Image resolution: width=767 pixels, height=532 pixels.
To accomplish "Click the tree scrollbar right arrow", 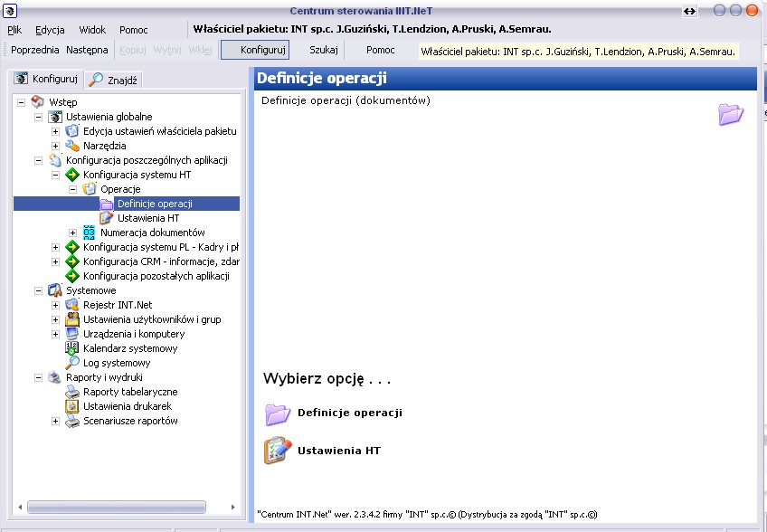I will click(232, 507).
